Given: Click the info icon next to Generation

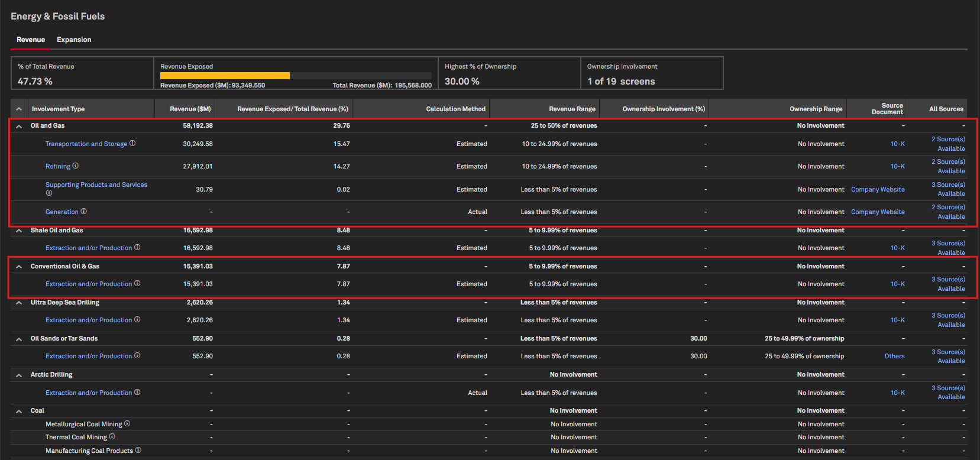Looking at the screenshot, I should coord(83,212).
